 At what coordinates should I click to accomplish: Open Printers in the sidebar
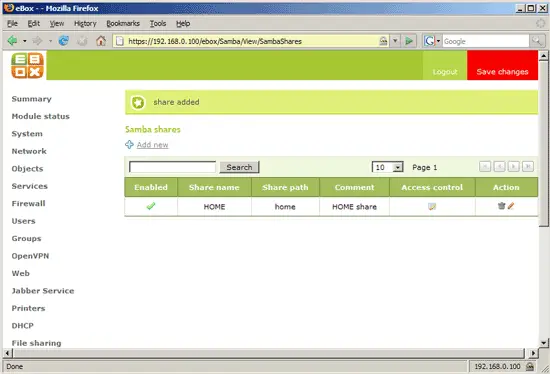point(28,308)
